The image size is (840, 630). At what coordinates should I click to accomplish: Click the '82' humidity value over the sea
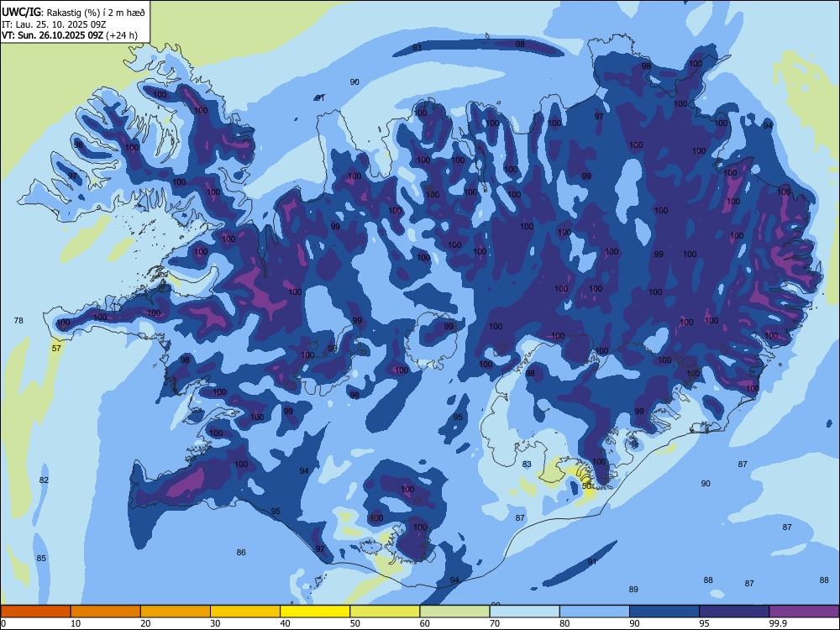pyautogui.click(x=44, y=480)
